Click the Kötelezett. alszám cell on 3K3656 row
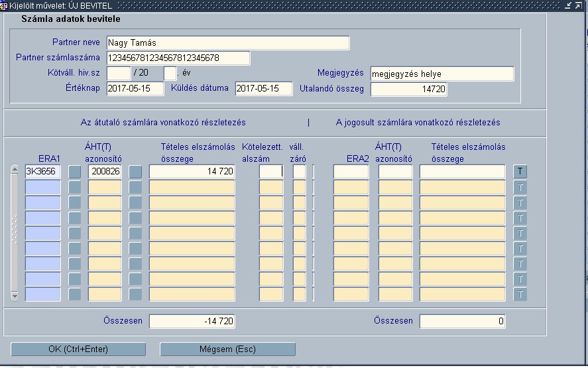The height and width of the screenshot is (368, 588). pos(270,172)
